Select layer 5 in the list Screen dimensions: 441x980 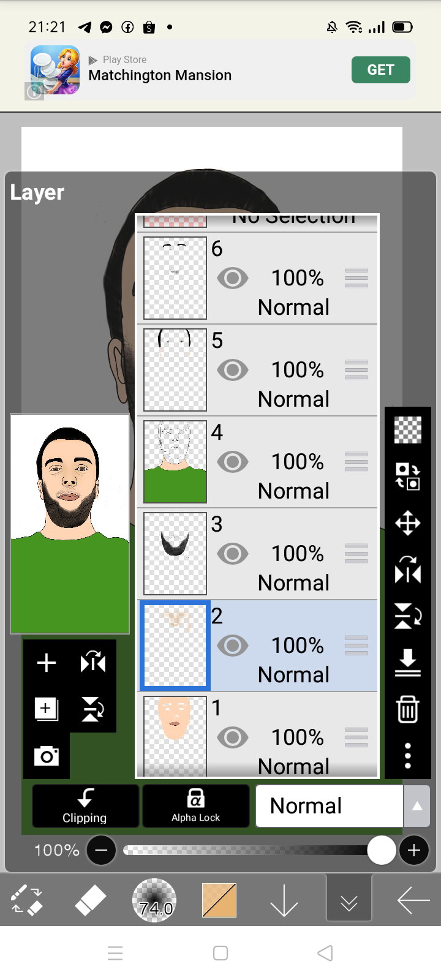257,370
